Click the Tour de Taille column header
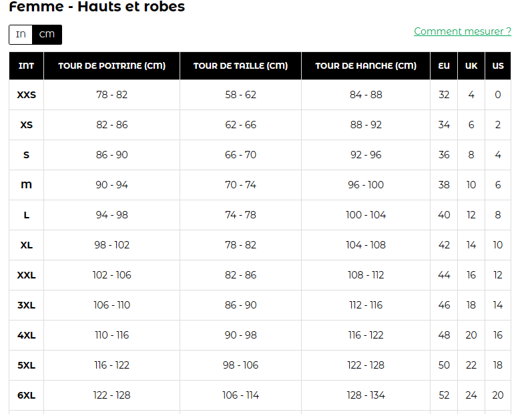The height and width of the screenshot is (414, 532). [x=240, y=66]
